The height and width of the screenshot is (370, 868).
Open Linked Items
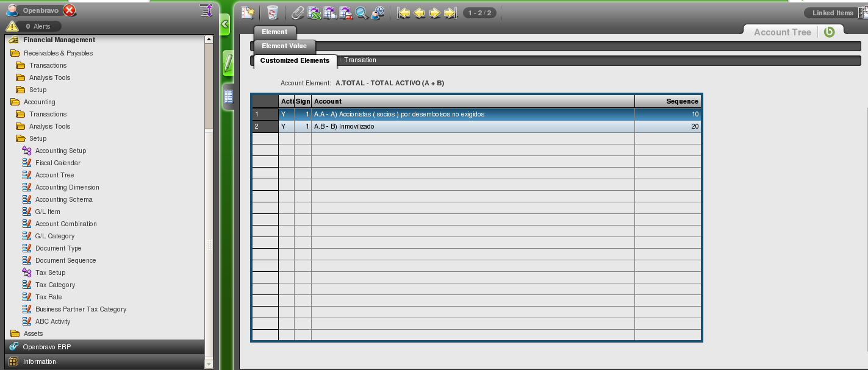pos(832,13)
